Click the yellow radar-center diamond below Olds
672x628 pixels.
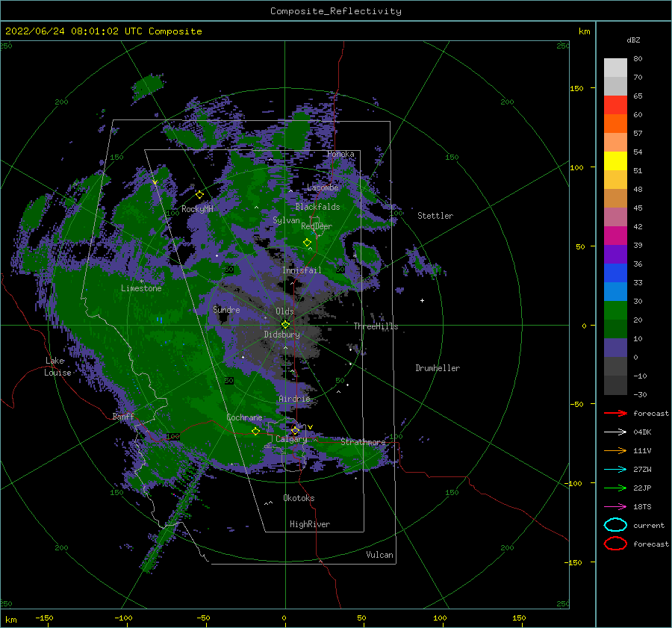[x=285, y=325]
